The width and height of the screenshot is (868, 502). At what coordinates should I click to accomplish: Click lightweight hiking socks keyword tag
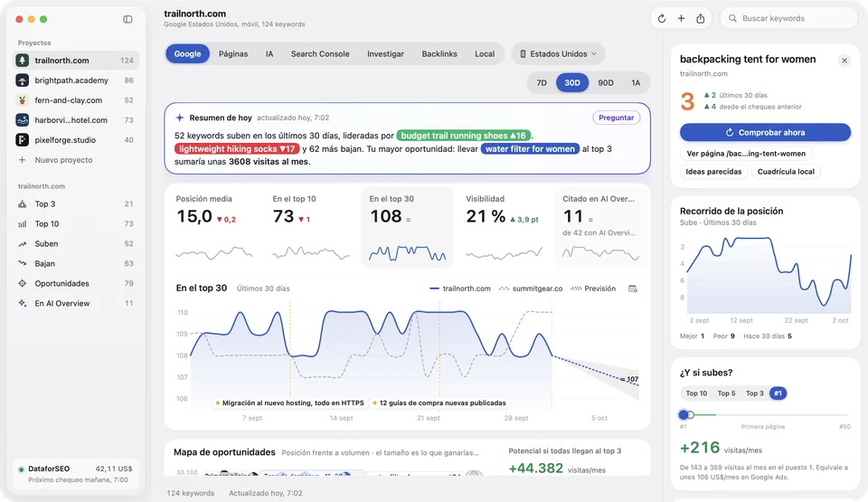pyautogui.click(x=237, y=149)
